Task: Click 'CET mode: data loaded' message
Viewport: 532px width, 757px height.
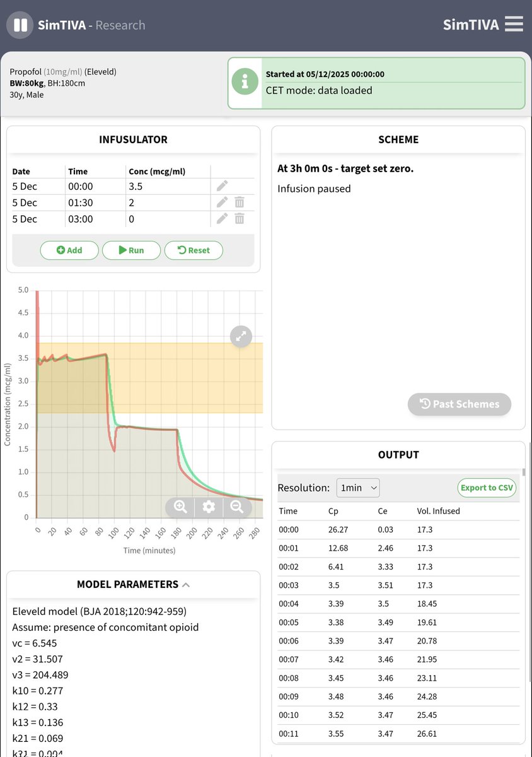Action: 319,90
